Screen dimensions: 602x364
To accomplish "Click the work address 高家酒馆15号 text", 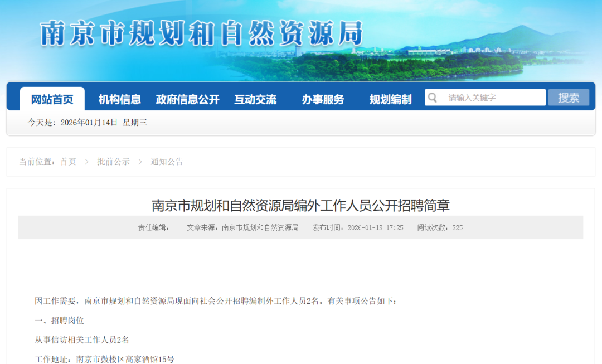I will click(x=152, y=360).
